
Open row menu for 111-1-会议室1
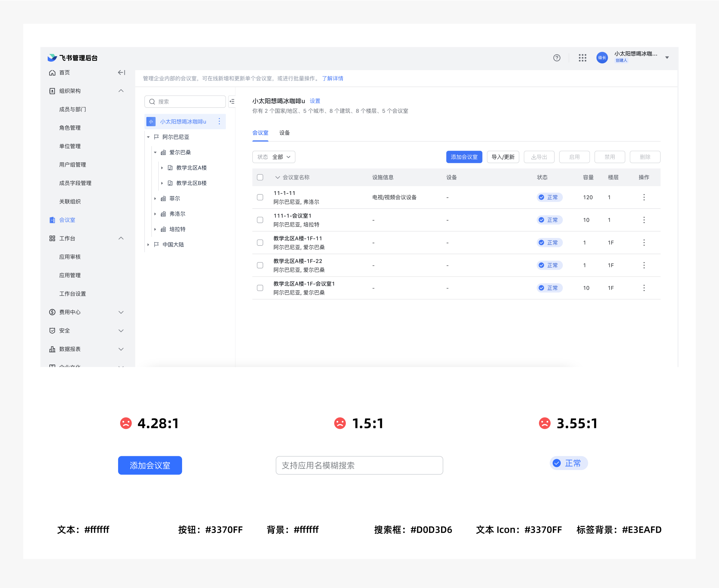coord(644,220)
